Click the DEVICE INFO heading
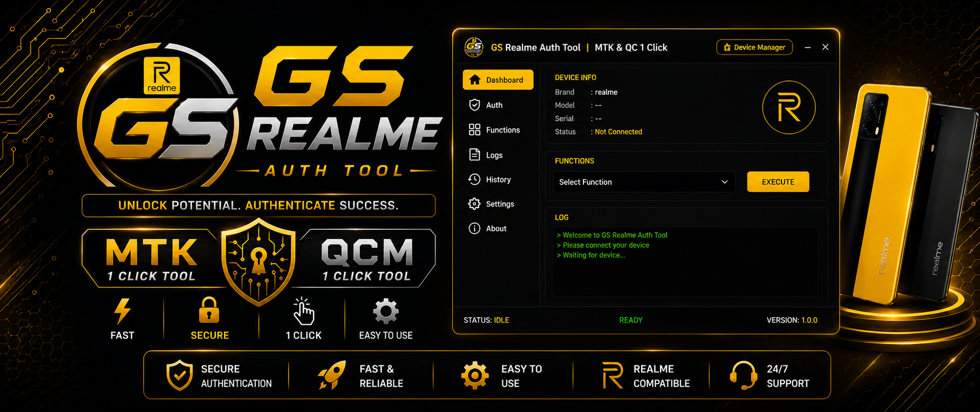 [x=575, y=78]
